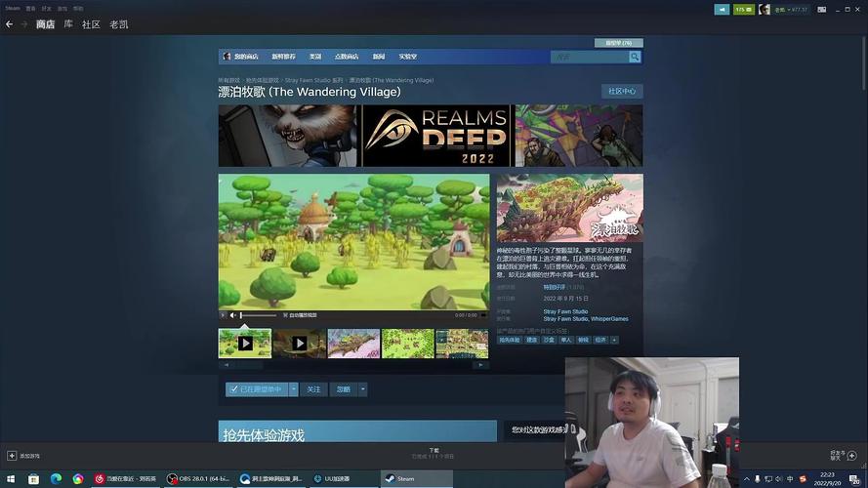The height and width of the screenshot is (488, 868).
Task: Open the 愿望单 (76) wishlist button
Action: 618,43
